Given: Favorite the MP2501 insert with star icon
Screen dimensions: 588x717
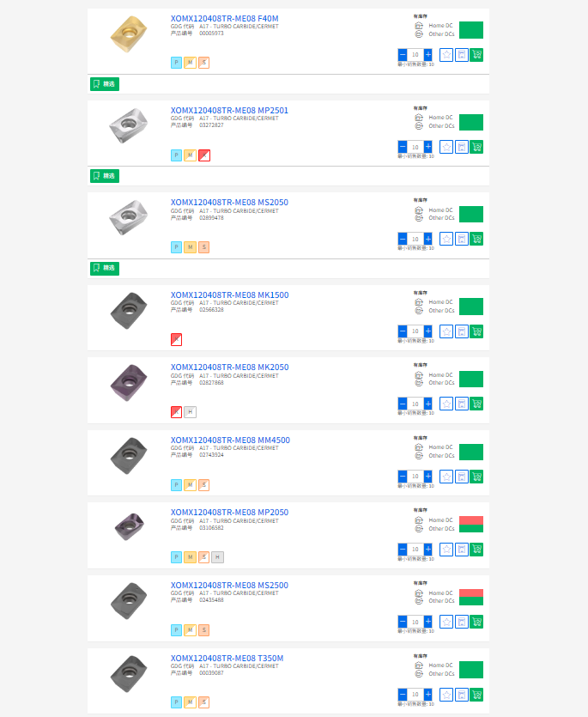Looking at the screenshot, I should tap(446, 147).
